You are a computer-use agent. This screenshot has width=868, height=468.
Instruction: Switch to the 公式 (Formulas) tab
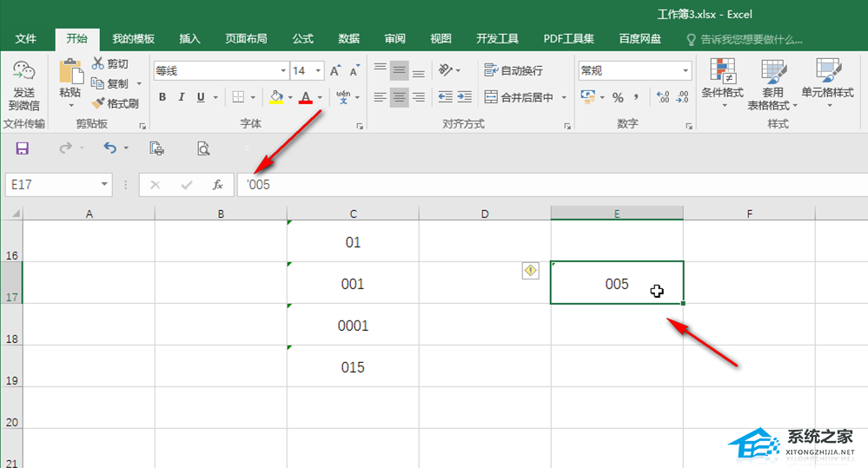coord(302,39)
